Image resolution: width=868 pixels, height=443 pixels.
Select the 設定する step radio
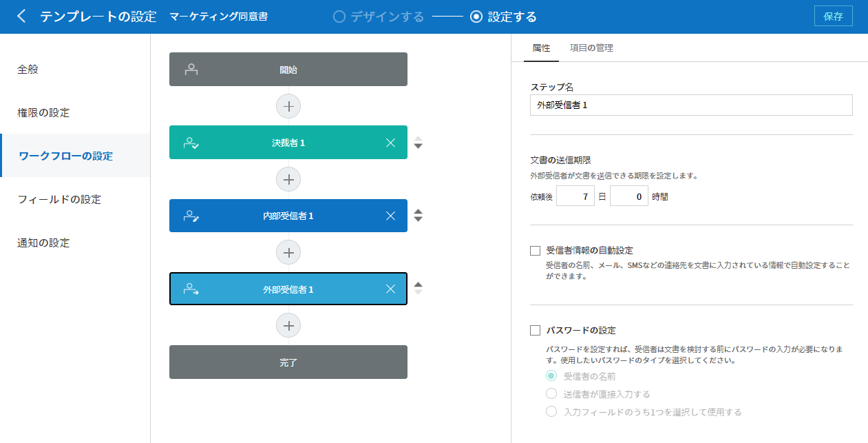pos(476,17)
